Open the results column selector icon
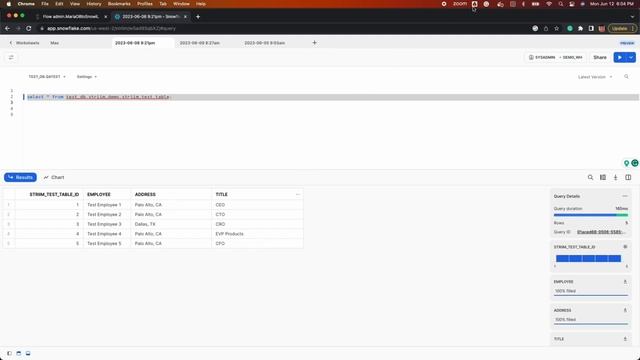The height and width of the screenshot is (360, 640). tap(603, 177)
